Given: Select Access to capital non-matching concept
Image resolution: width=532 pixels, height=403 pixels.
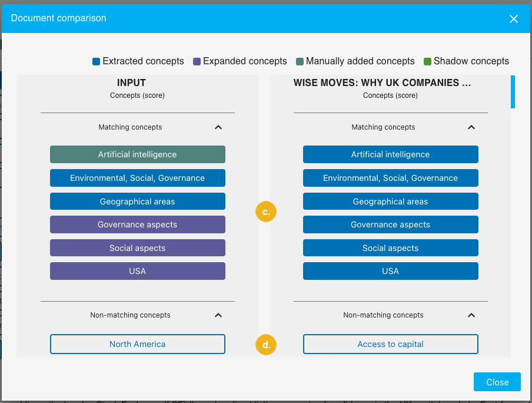Looking at the screenshot, I should 390,344.
